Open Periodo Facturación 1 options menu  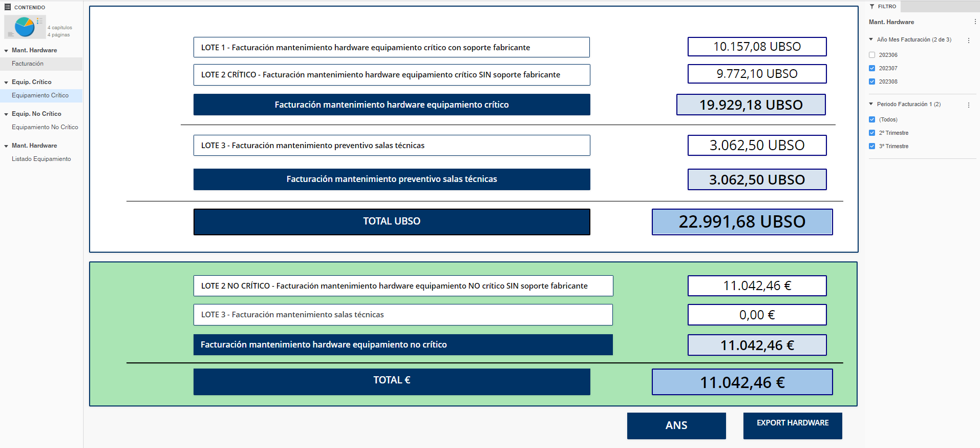pyautogui.click(x=968, y=105)
